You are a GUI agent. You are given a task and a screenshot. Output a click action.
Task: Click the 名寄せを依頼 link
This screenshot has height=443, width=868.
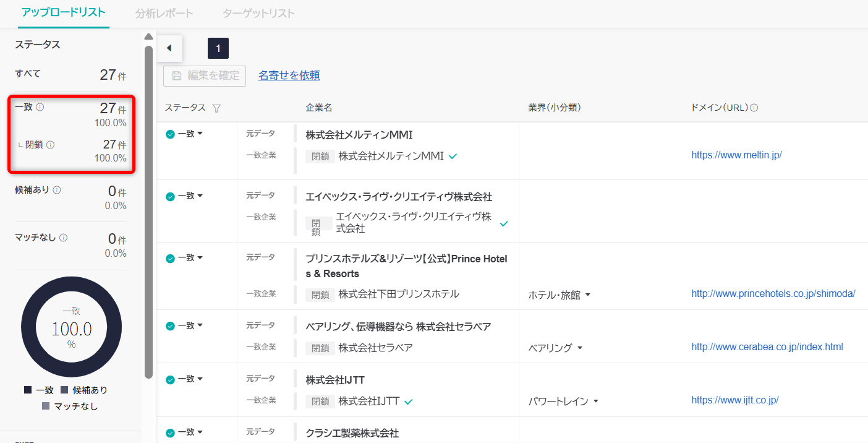[289, 75]
